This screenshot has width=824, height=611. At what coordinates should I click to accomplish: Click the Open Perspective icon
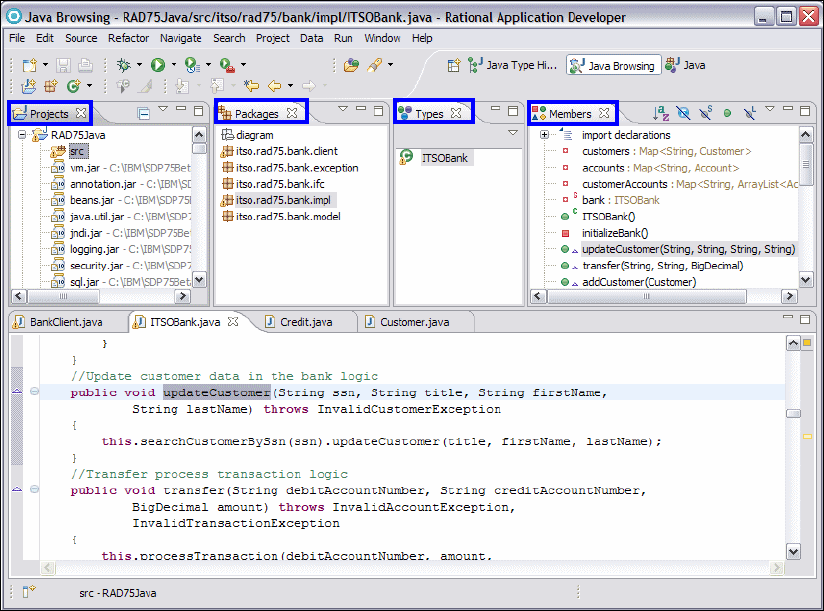pyautogui.click(x=454, y=65)
